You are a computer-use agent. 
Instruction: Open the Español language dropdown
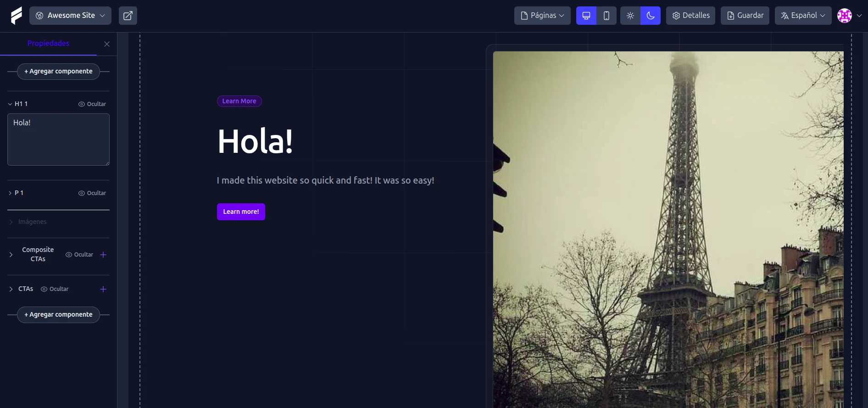tap(803, 16)
